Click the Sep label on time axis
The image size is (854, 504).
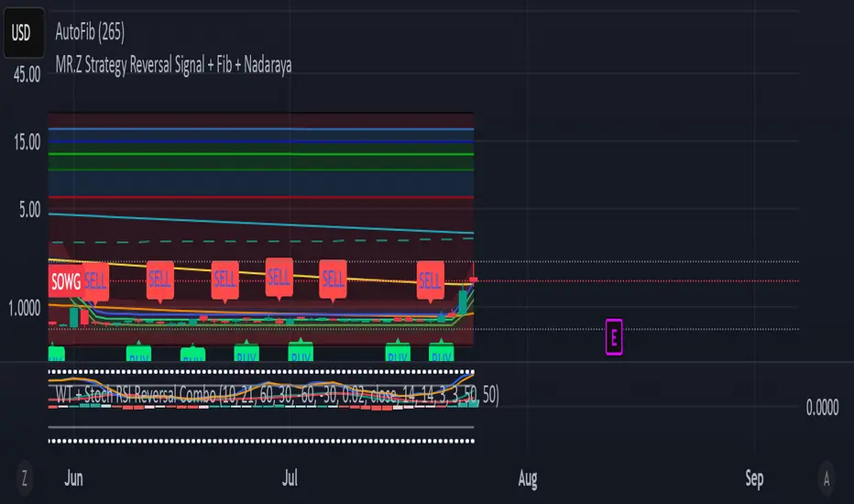coord(754,478)
